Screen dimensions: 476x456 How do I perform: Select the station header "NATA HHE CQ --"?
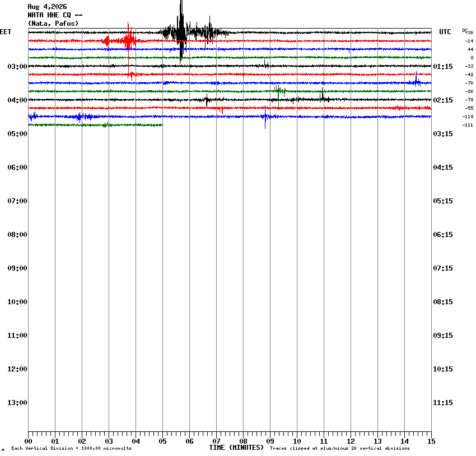pos(55,15)
